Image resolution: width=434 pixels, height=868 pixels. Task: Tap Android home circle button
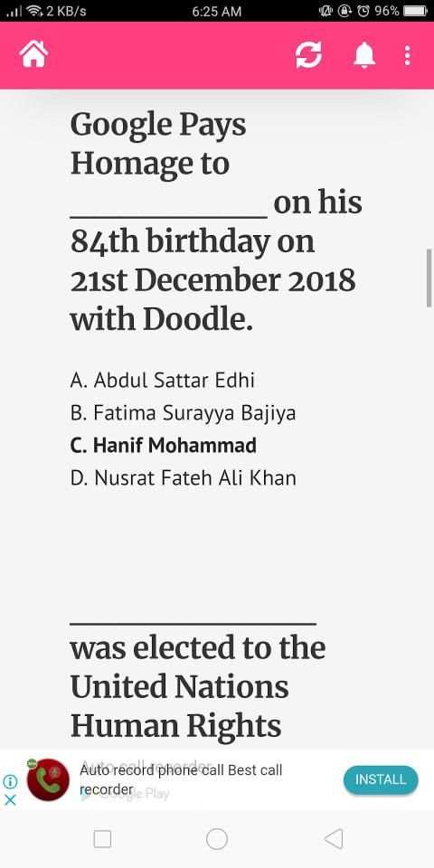click(216, 839)
